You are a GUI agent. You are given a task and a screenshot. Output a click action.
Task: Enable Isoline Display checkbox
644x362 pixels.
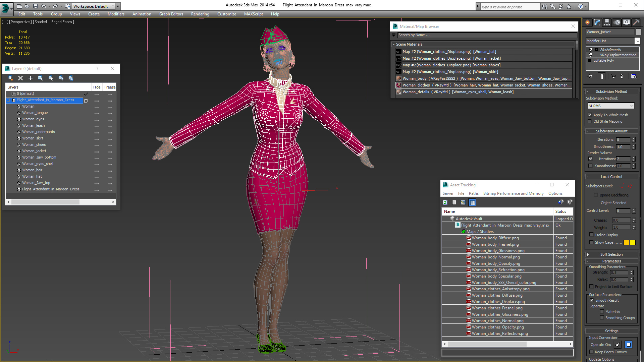point(592,235)
